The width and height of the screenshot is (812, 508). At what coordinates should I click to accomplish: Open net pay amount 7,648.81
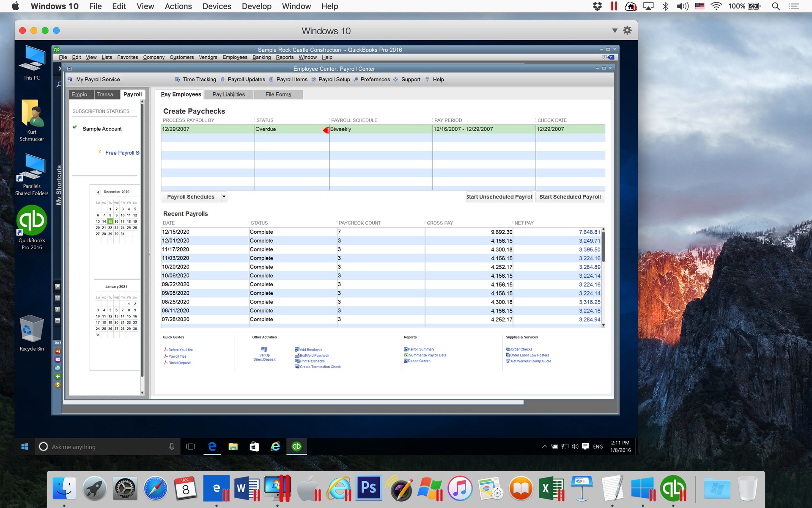tap(589, 232)
